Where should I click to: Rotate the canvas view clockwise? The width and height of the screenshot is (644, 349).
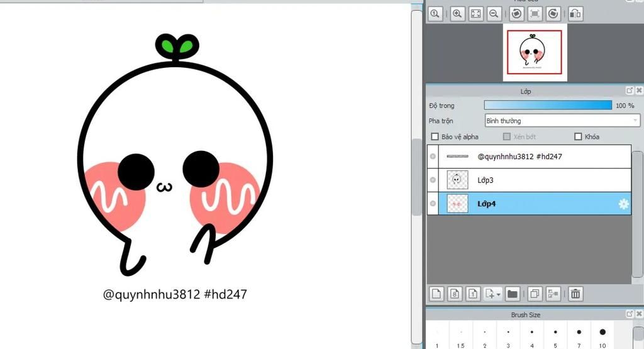(x=553, y=14)
